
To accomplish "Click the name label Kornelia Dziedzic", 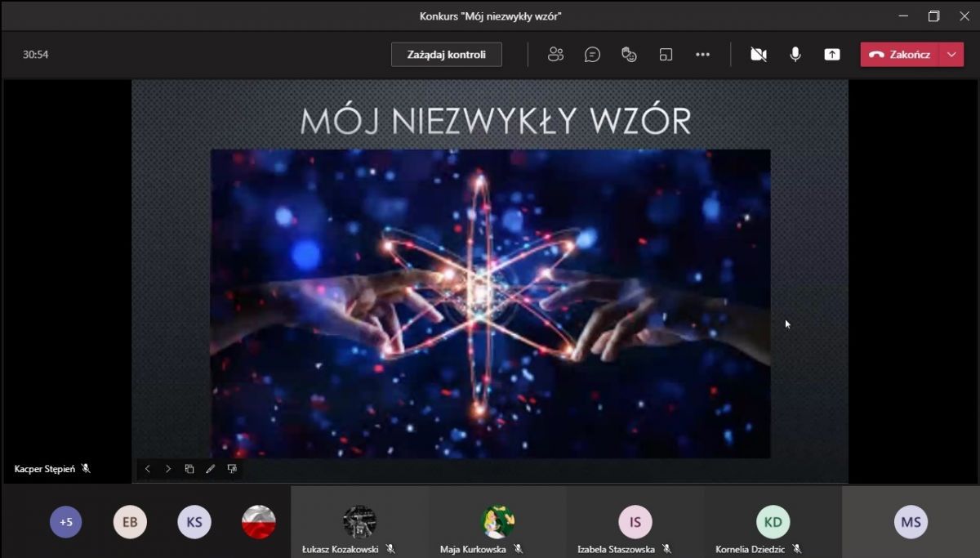I will click(x=751, y=550).
